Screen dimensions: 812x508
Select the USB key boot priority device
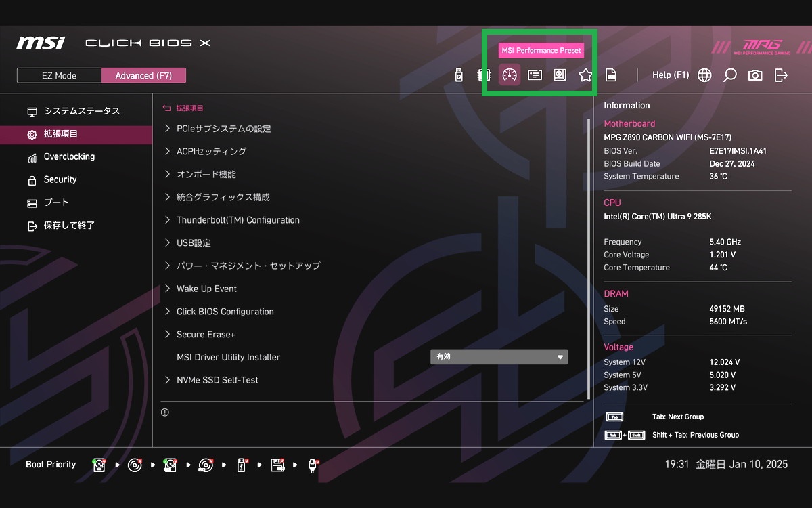pyautogui.click(x=242, y=465)
